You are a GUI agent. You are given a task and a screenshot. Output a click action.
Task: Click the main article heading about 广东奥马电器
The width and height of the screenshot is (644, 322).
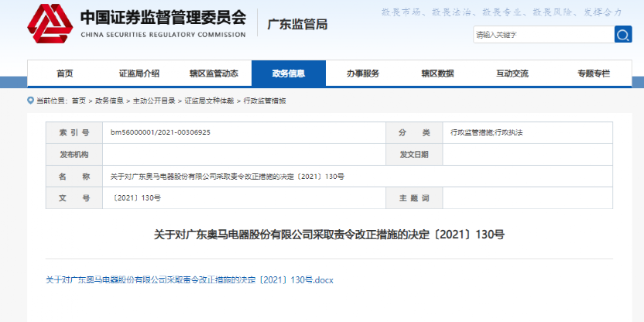(x=329, y=235)
